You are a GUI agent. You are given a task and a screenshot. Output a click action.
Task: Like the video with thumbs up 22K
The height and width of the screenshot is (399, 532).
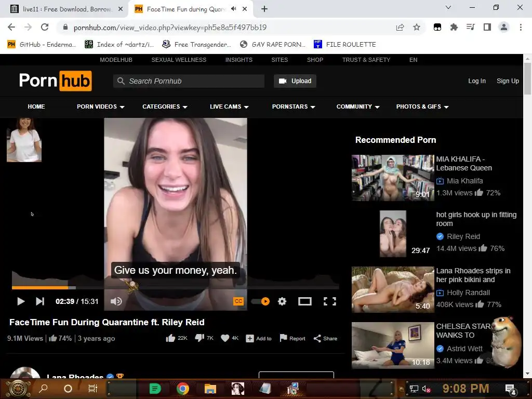point(177,338)
